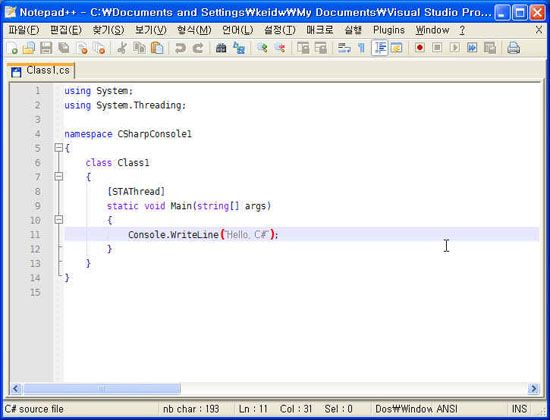The width and height of the screenshot is (550, 420).
Task: Click the Zoom Out icon
Action: pos(280,48)
